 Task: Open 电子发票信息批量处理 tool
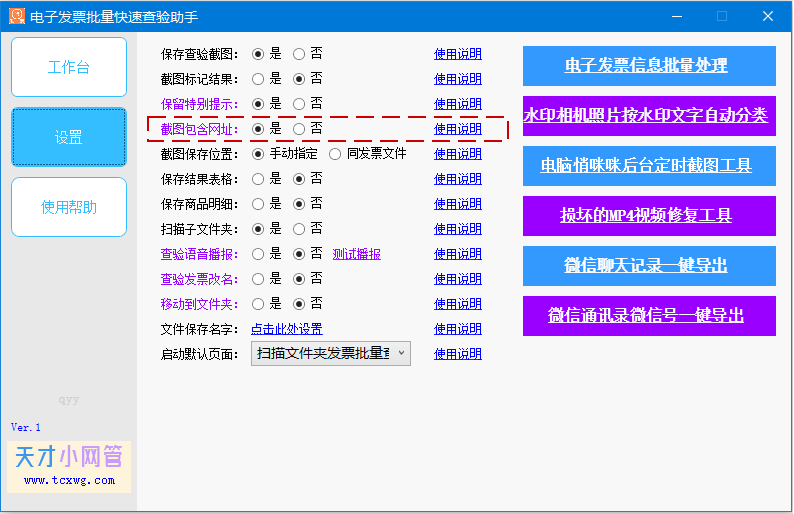pos(649,66)
